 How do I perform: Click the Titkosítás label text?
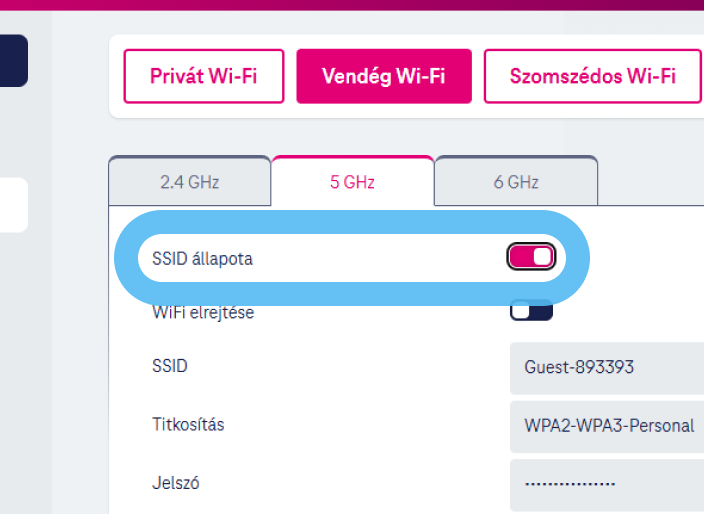[188, 425]
